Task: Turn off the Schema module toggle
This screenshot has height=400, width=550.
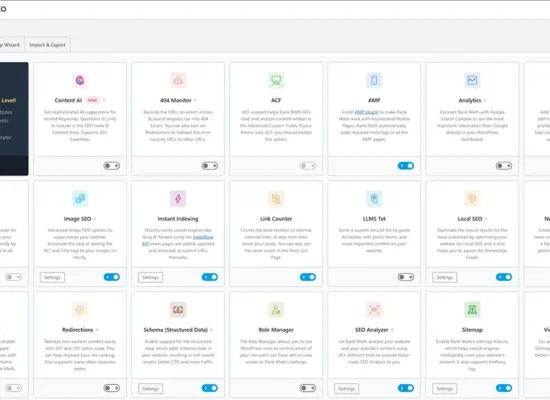Action: (x=210, y=388)
